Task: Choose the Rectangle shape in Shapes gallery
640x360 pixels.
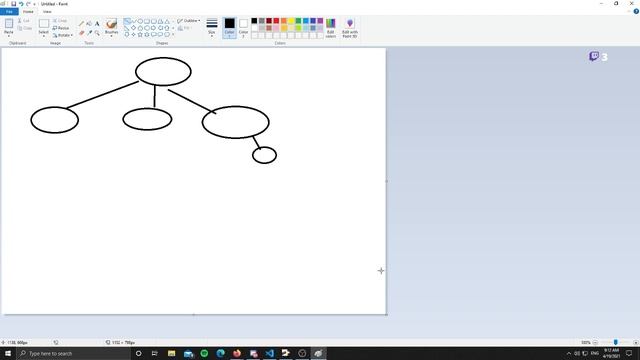Action: click(x=147, y=21)
